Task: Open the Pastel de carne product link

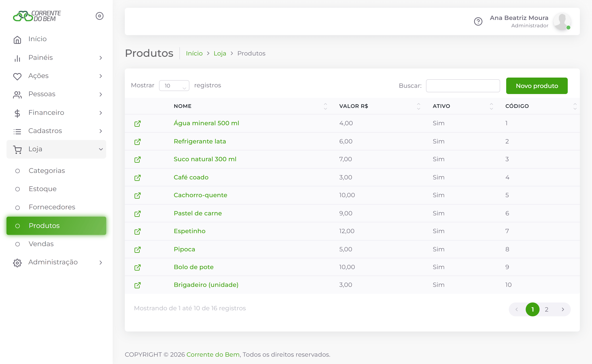Action: (x=197, y=213)
